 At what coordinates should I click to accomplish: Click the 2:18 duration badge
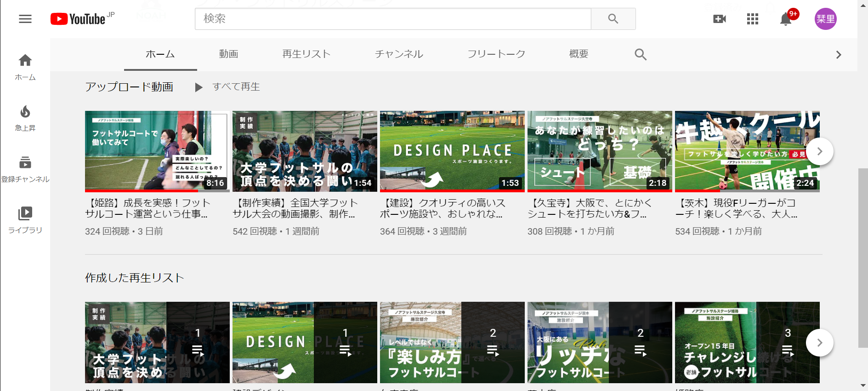pos(658,183)
